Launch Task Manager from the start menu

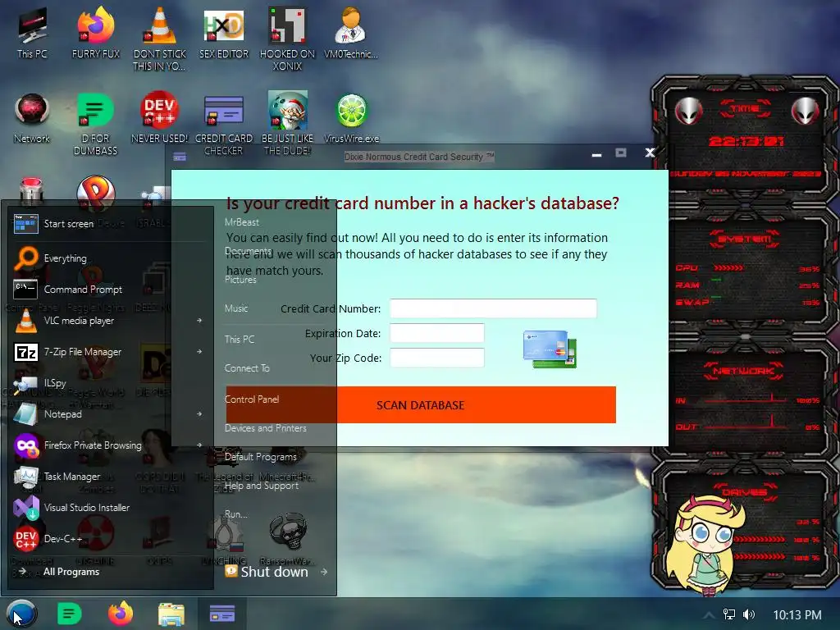[109, 476]
